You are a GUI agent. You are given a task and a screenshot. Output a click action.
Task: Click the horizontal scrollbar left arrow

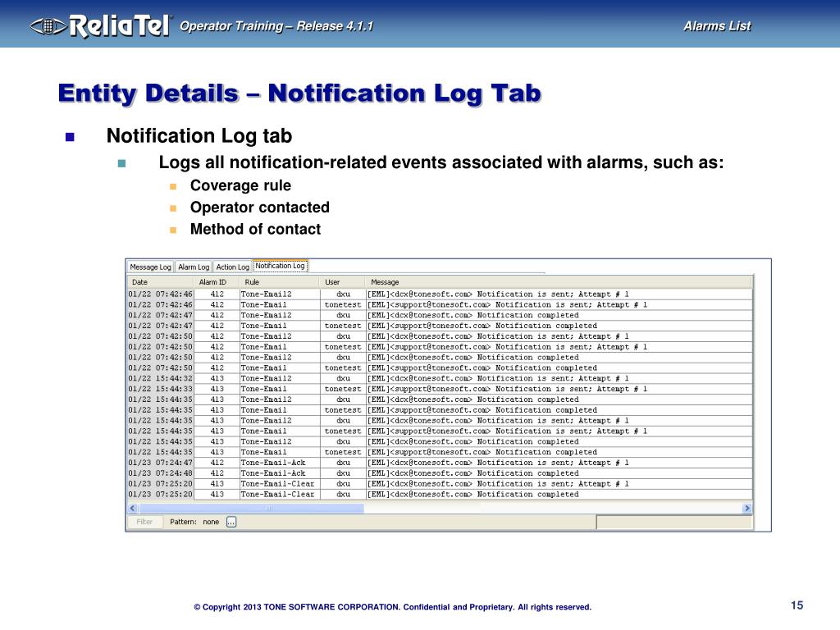(134, 508)
